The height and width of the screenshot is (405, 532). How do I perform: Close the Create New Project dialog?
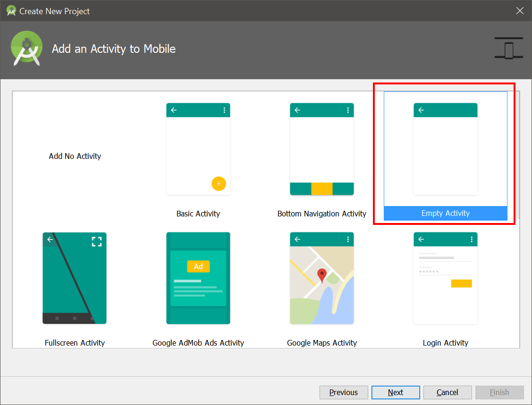tap(520, 10)
